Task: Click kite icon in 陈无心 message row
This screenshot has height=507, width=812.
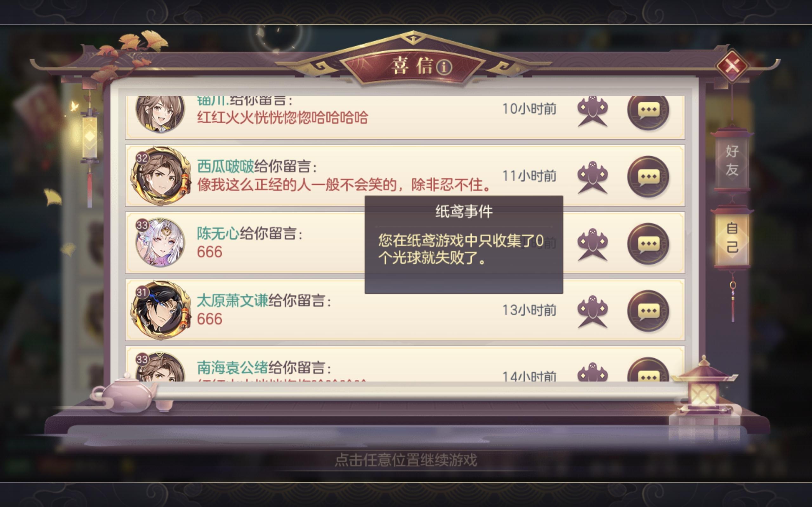Action: click(593, 244)
